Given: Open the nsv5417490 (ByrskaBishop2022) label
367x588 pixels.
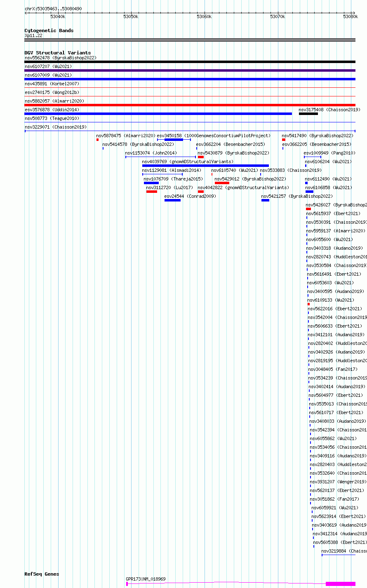Looking at the screenshot, I should click(x=318, y=136).
